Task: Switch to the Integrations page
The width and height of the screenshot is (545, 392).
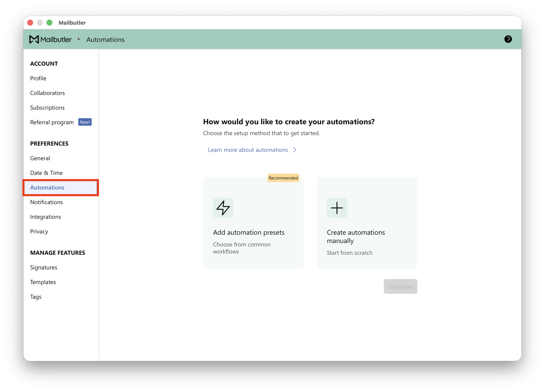Action: 45,217
